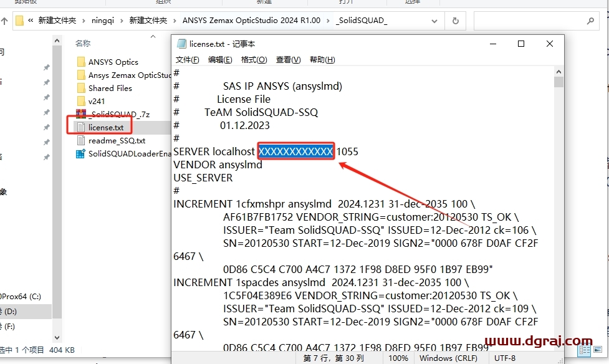Open the 查看(V) menu in Notepad
Viewport: 609px width, 364px height.
pos(288,59)
